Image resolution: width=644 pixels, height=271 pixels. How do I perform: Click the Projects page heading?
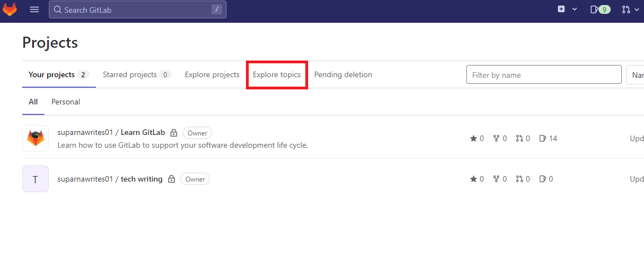[50, 43]
